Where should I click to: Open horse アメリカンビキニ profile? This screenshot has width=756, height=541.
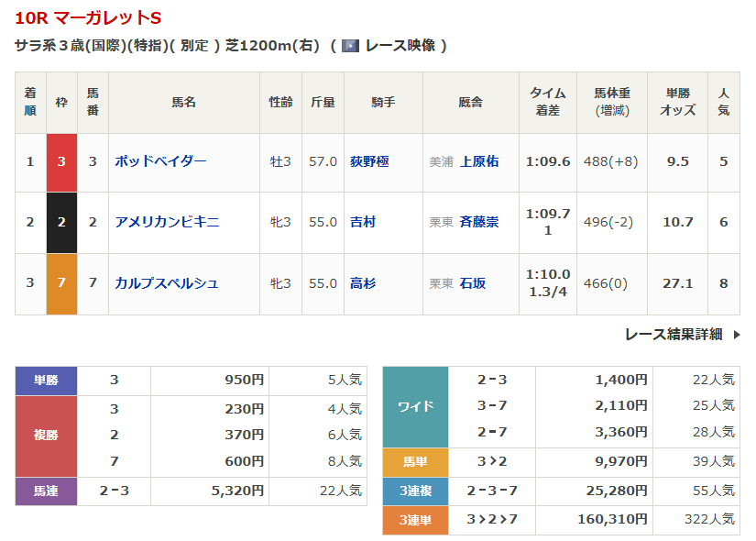pos(167,222)
